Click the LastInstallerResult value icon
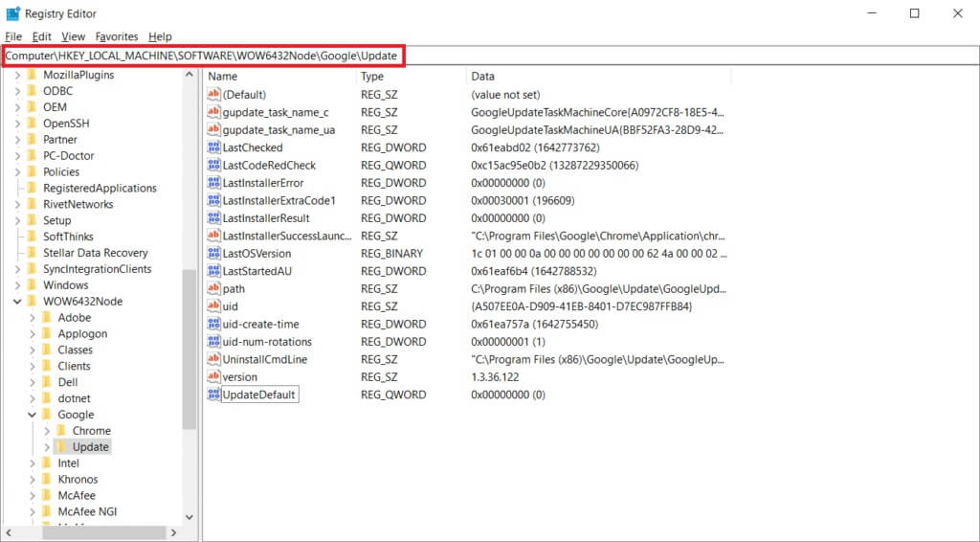Screen dimensions: 980x542 coord(213,217)
